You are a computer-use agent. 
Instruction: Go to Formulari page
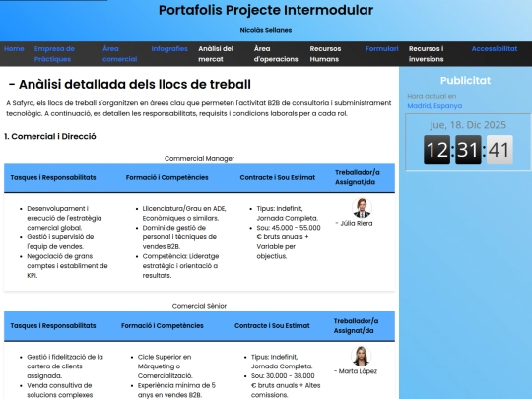[381, 49]
